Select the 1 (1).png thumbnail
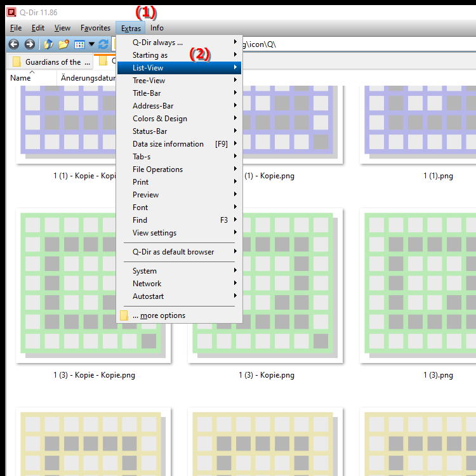Image resolution: width=476 pixels, height=476 pixels. tap(418, 124)
